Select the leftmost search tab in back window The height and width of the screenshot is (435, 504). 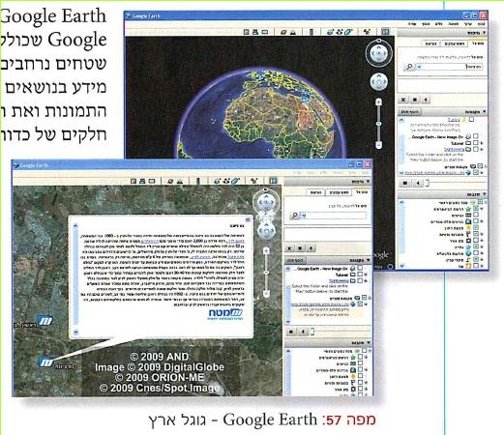430,43
